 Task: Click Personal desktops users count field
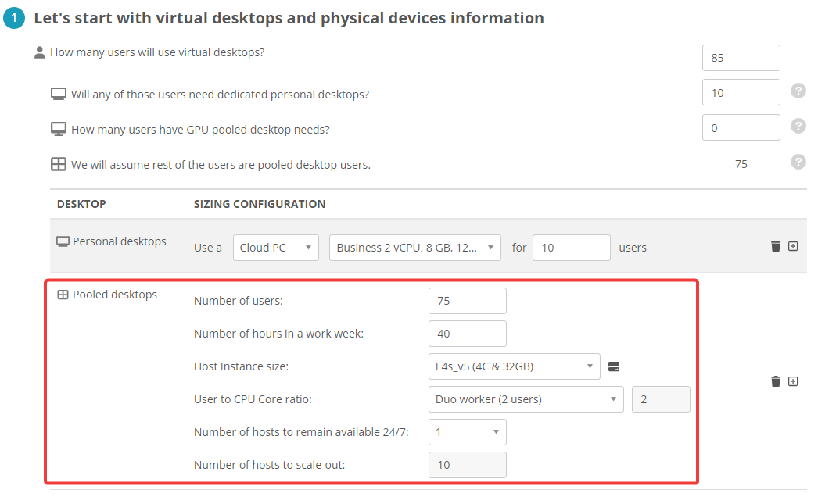click(571, 248)
